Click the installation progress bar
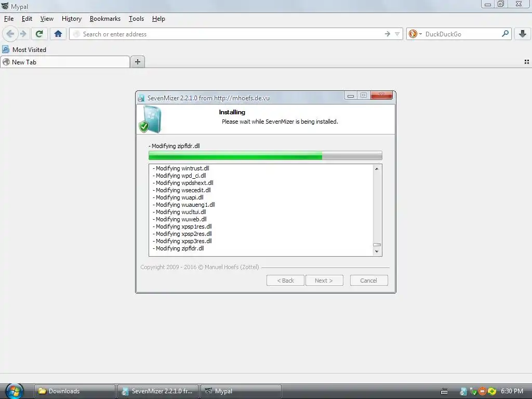 [x=265, y=155]
